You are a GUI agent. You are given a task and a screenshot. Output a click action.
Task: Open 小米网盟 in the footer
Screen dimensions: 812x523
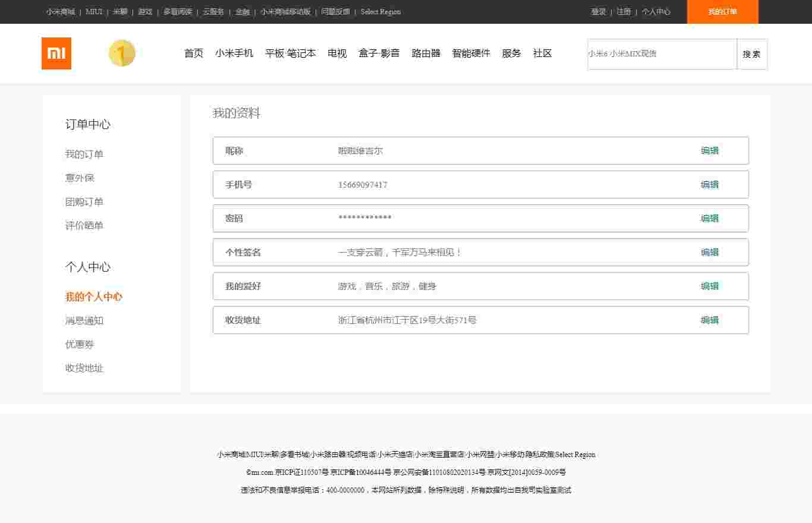480,455
